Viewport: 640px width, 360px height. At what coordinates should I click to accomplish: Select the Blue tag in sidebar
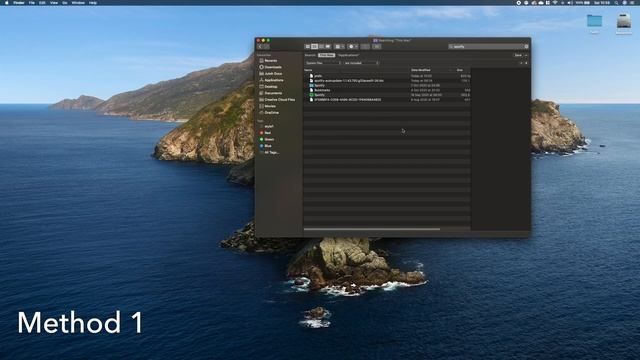pyautogui.click(x=266, y=146)
